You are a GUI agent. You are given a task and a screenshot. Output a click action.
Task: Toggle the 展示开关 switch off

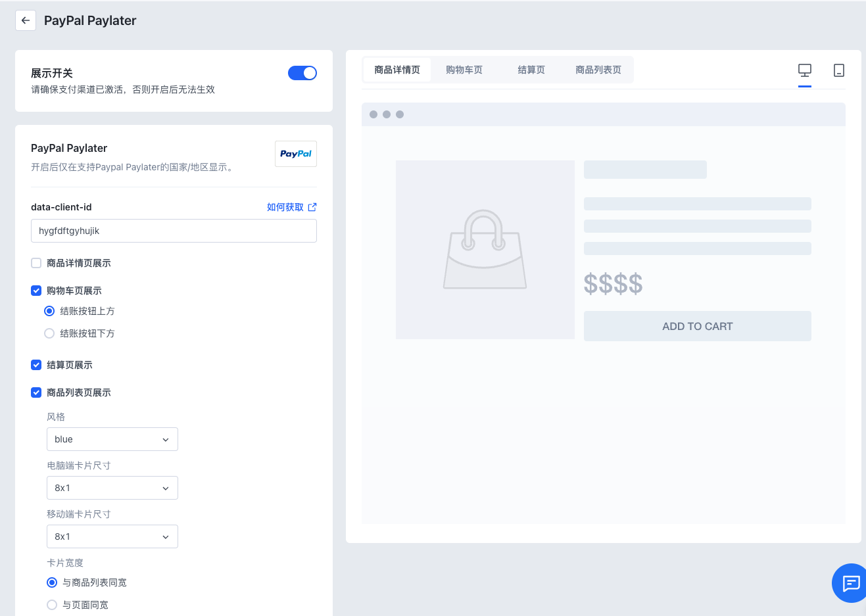click(x=302, y=73)
